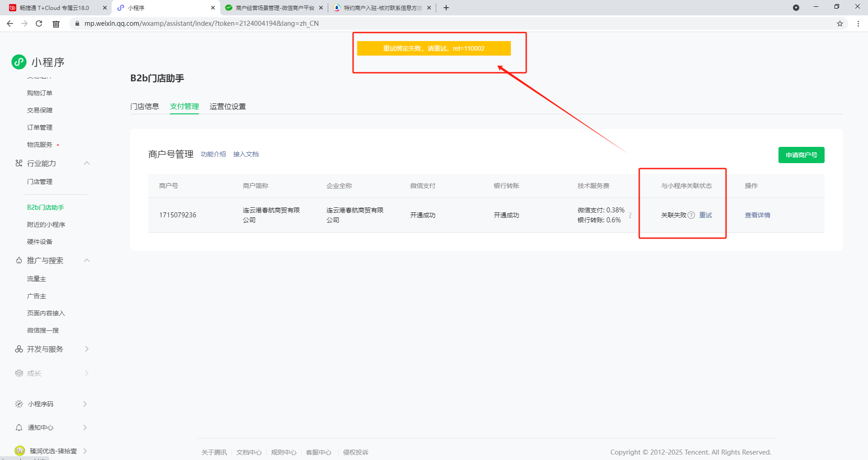Screen dimensions: 868x460
Task: Click the 客服中心 footer link
Action: point(319,452)
